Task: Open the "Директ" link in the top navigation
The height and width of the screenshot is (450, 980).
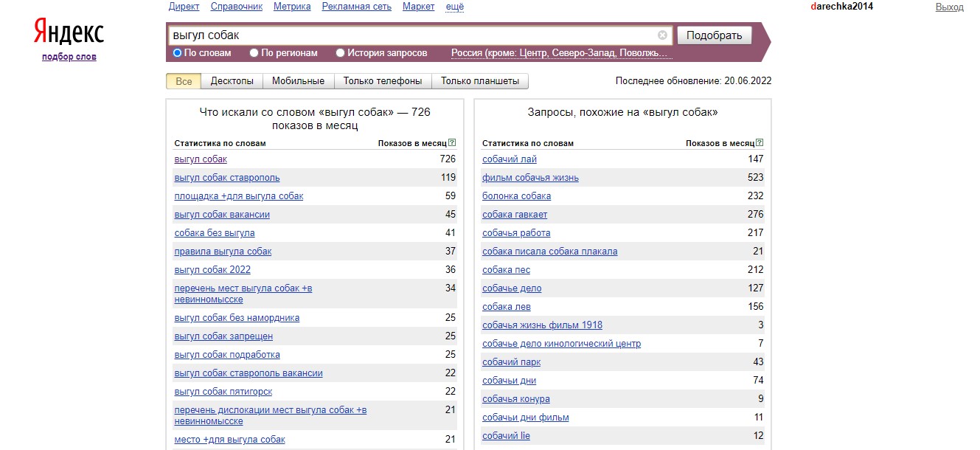Action: [184, 7]
